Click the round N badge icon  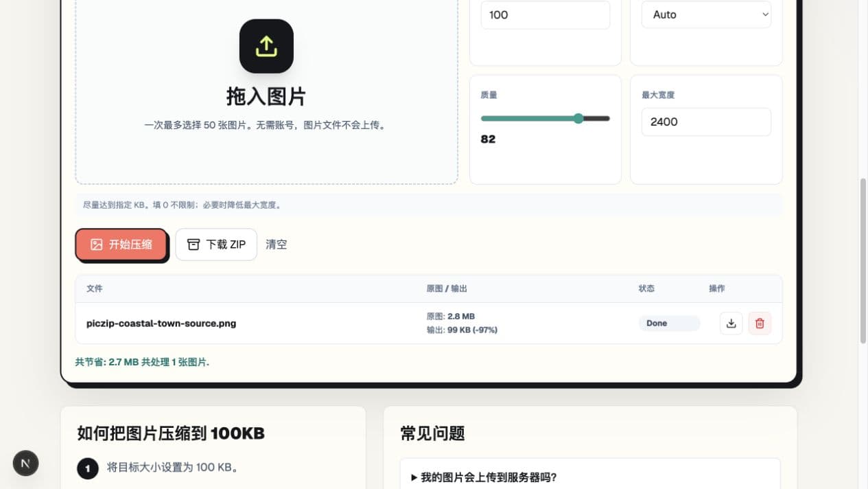click(x=25, y=463)
